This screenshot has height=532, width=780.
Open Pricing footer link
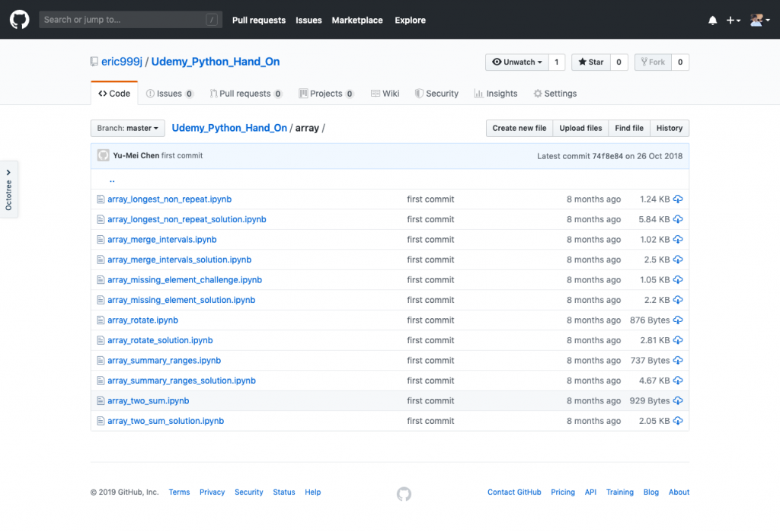563,492
